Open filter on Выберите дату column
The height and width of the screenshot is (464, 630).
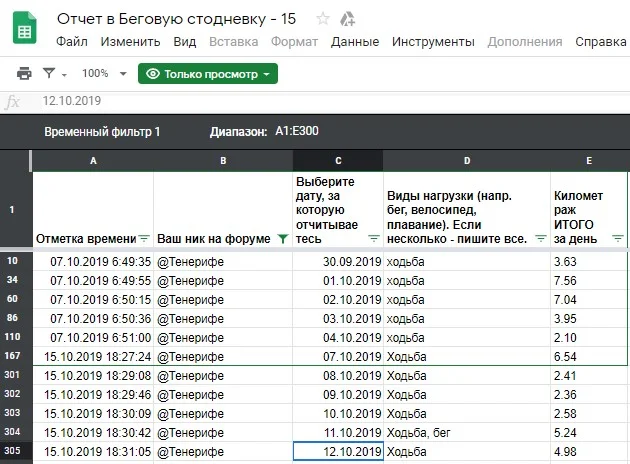coord(374,239)
